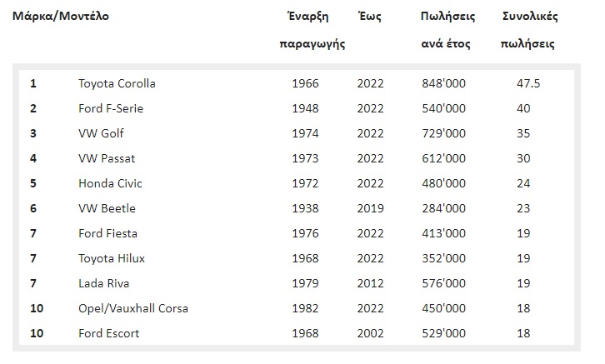Click the VW Golf entry
605x364 pixels.
[101, 133]
